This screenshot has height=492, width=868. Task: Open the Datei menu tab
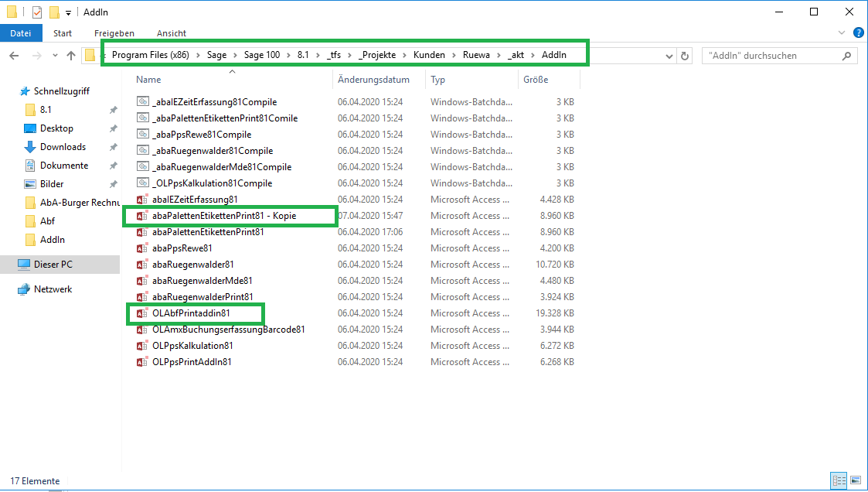(x=21, y=33)
